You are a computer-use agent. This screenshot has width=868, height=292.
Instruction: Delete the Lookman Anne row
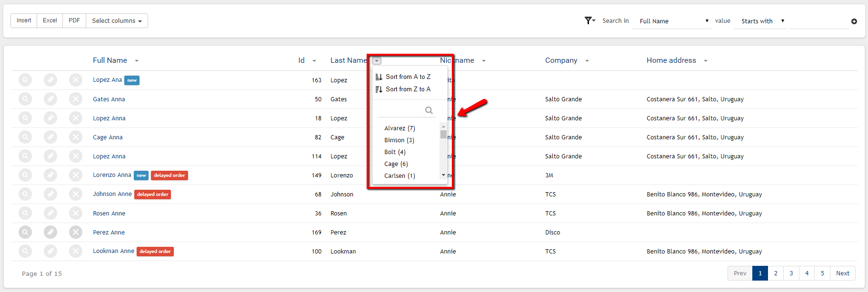(76, 251)
